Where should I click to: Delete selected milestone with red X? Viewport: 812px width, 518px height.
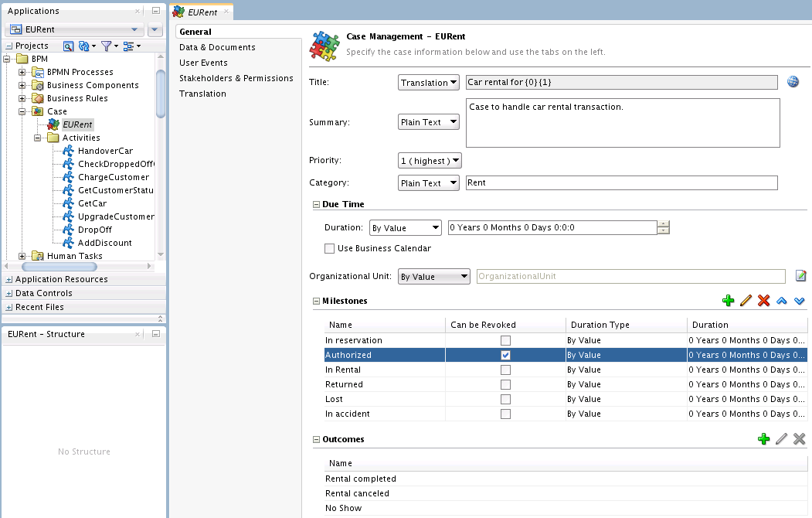764,301
